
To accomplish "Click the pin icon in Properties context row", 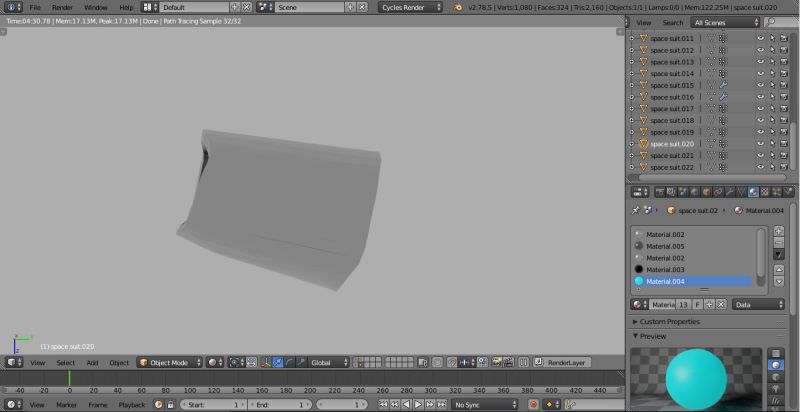I will (x=636, y=210).
